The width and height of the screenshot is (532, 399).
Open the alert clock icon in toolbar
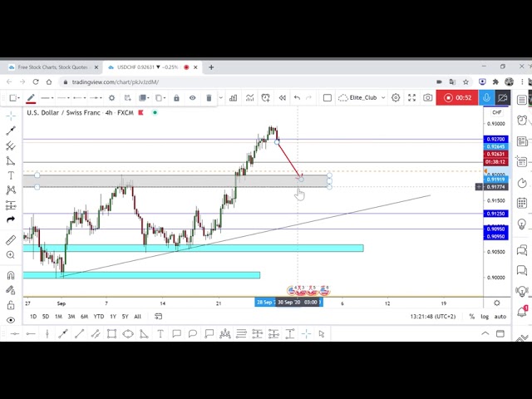click(x=265, y=98)
